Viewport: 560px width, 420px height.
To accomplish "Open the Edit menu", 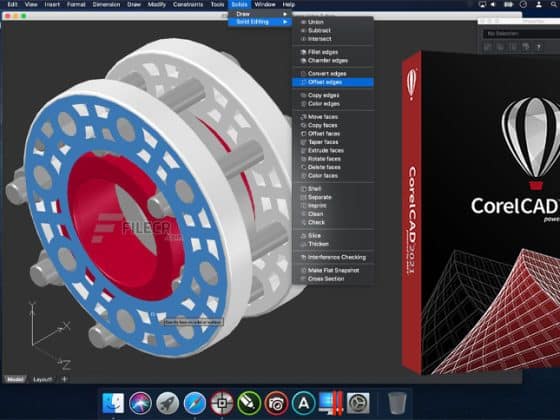I will tap(12, 4).
